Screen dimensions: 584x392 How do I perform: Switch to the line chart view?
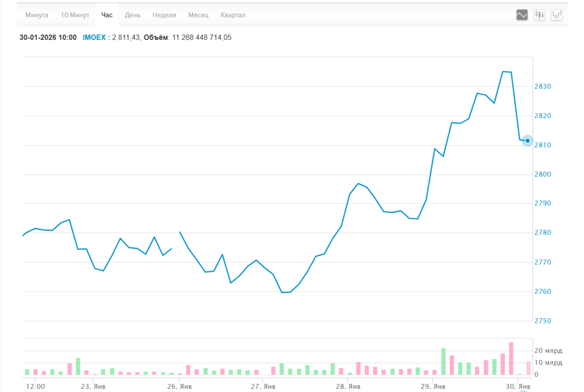tap(522, 15)
